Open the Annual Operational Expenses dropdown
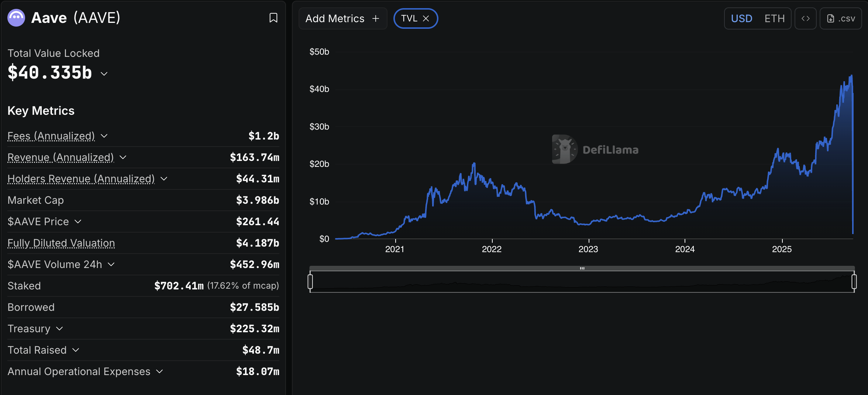868x395 pixels. [159, 372]
